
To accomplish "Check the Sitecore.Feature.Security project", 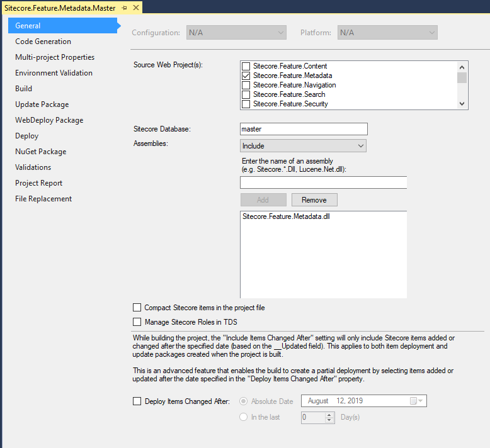I will tap(246, 104).
